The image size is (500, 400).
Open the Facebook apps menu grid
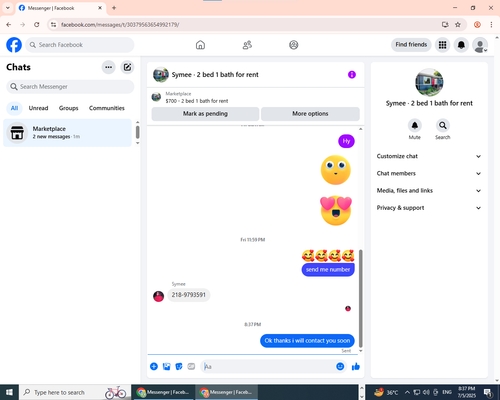click(442, 45)
